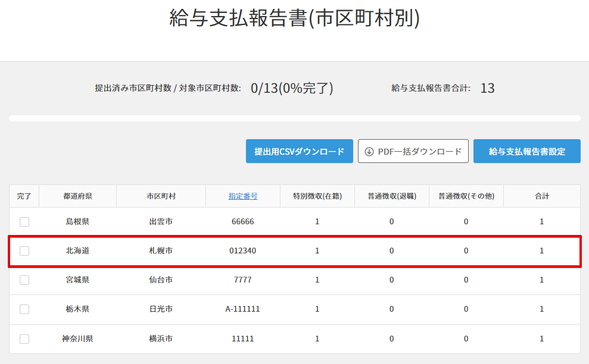The width and height of the screenshot is (589, 364).
Task: Click the 提出用CSVダウンロード button
Action: tap(300, 152)
